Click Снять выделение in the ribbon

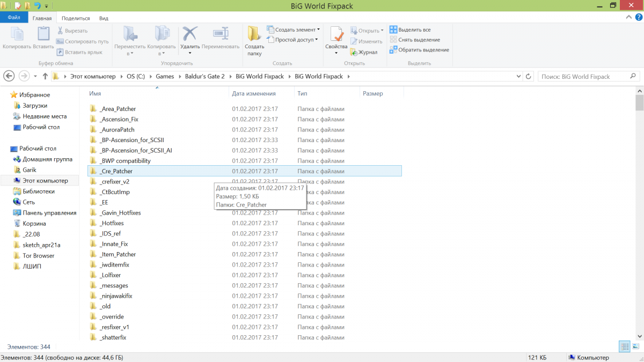coord(415,40)
